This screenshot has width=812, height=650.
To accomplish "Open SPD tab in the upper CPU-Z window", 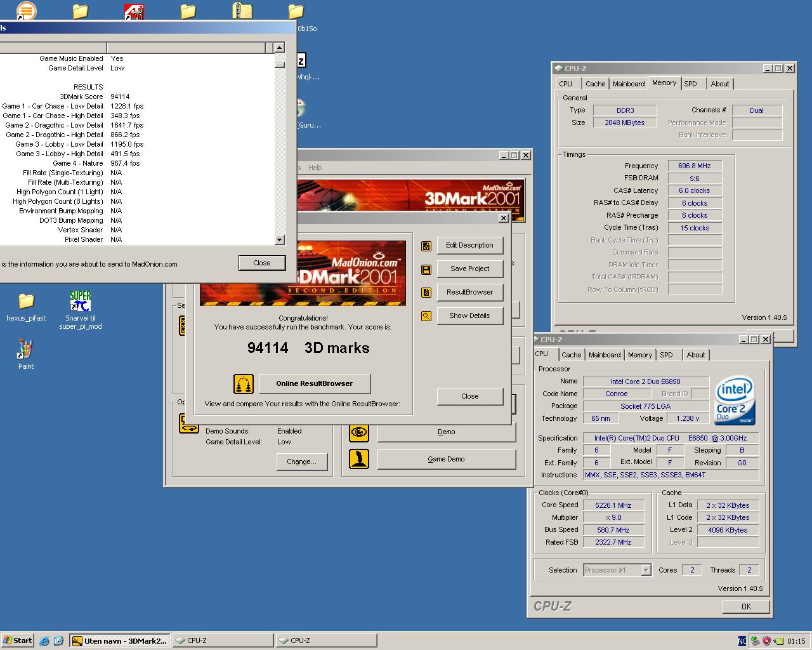I will [x=690, y=84].
